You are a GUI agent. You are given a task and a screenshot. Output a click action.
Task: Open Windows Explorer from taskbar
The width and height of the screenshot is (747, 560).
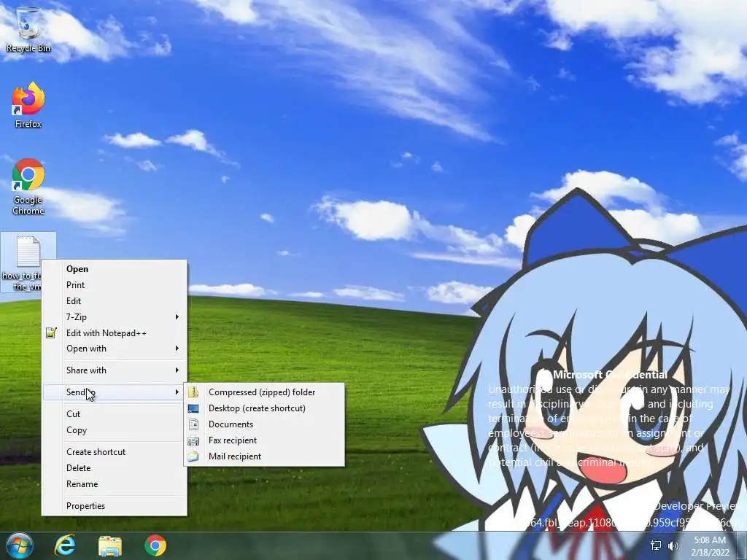click(x=110, y=545)
